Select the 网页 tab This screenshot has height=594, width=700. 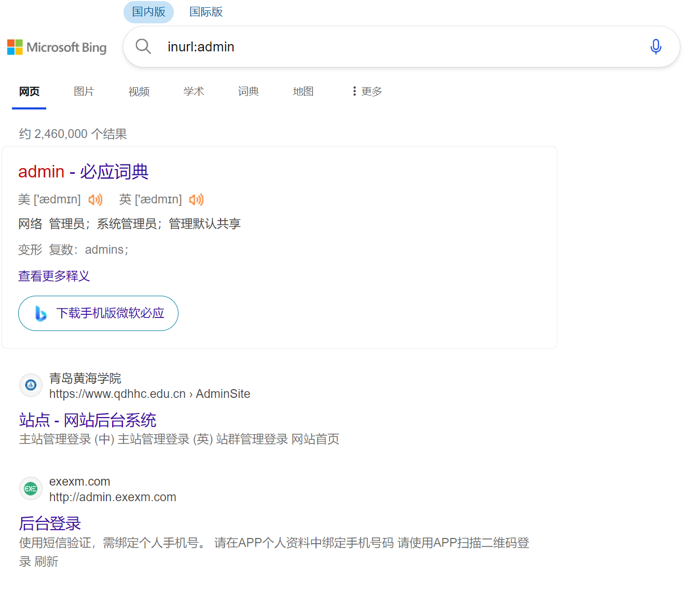(x=29, y=92)
